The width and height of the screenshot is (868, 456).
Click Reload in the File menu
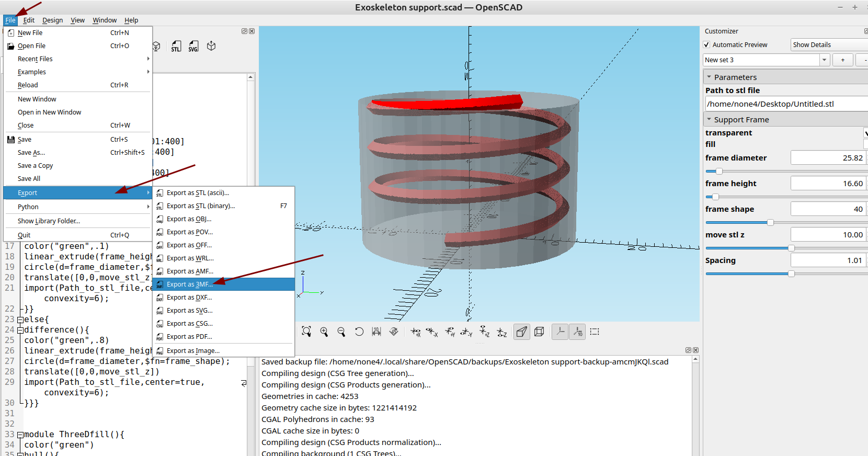tap(77, 85)
